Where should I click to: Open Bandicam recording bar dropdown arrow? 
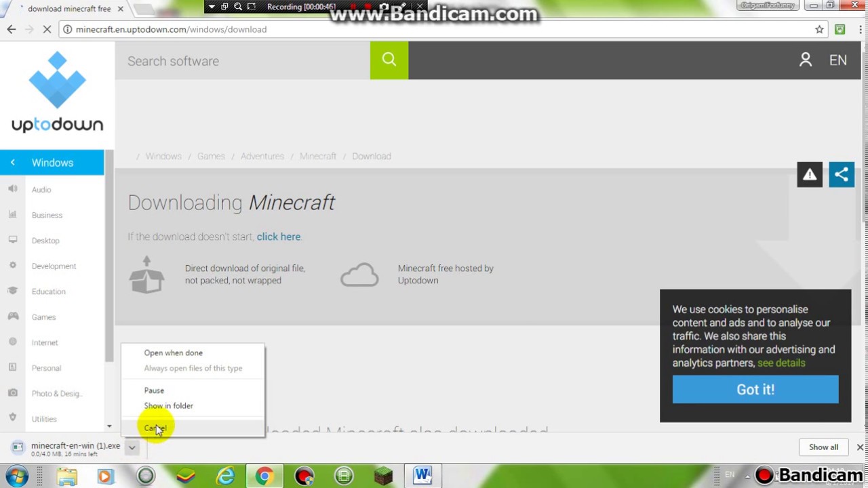[212, 7]
